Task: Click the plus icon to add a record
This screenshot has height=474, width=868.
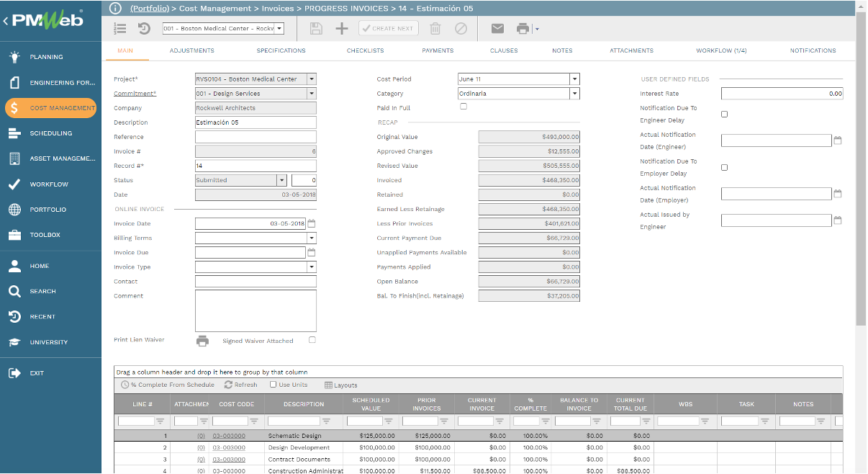Action: pyautogui.click(x=340, y=28)
